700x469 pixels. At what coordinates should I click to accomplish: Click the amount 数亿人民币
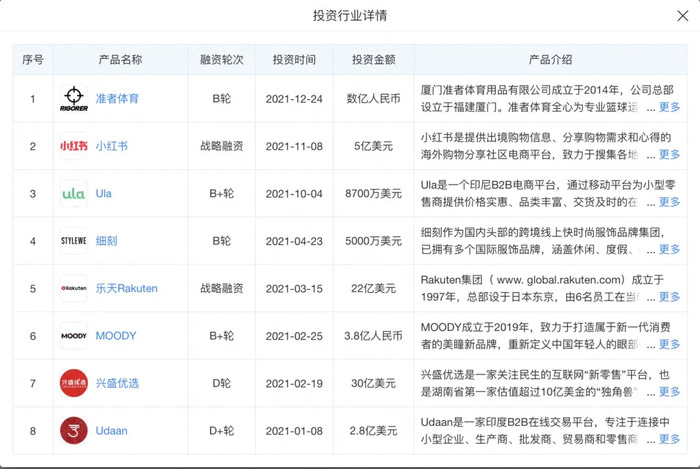click(373, 99)
